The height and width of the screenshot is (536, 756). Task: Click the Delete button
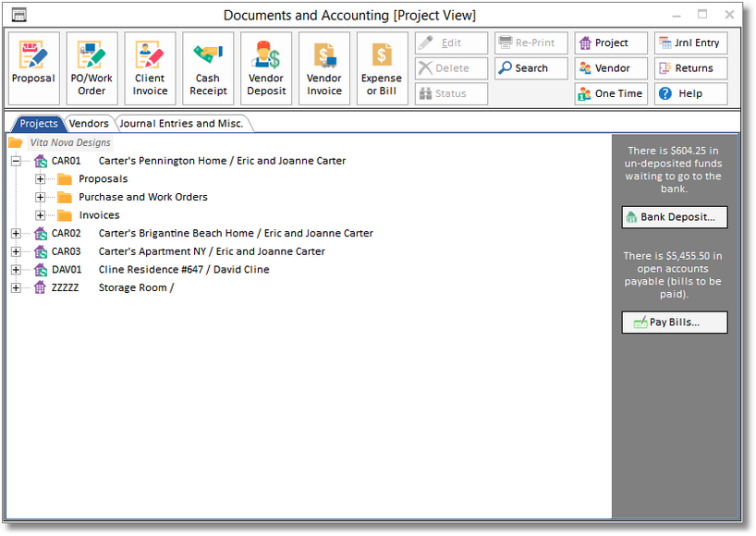click(451, 68)
